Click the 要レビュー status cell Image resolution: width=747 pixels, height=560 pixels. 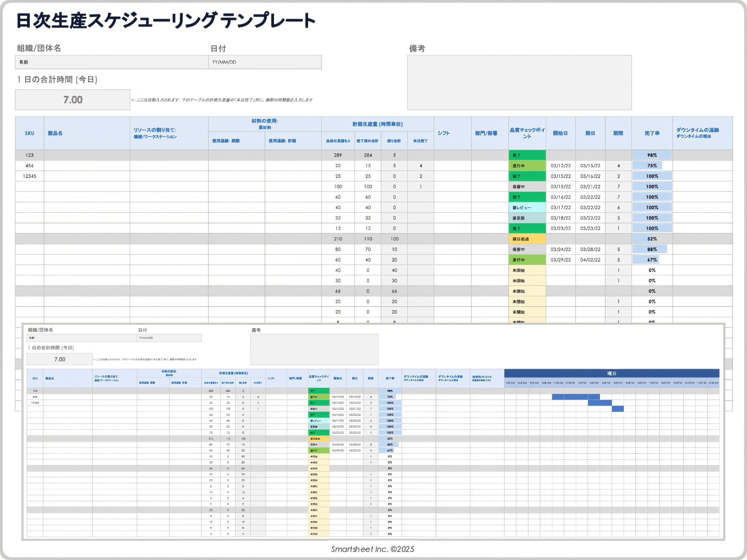click(x=527, y=208)
